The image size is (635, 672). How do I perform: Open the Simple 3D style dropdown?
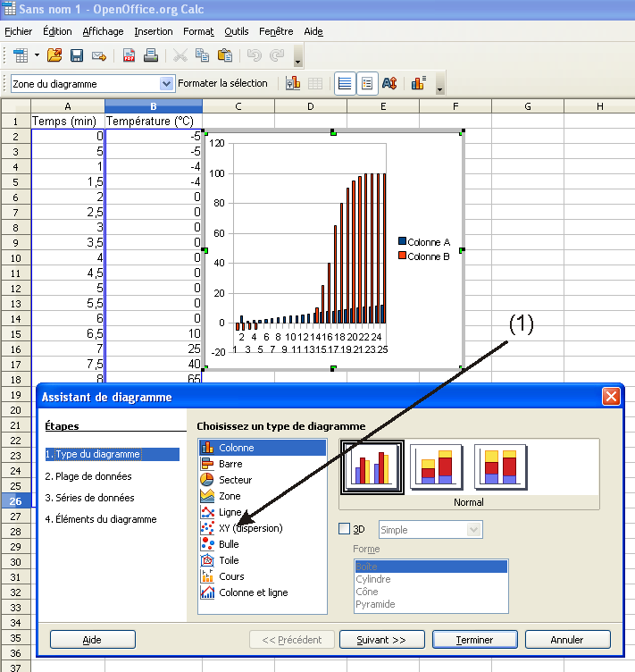474,530
